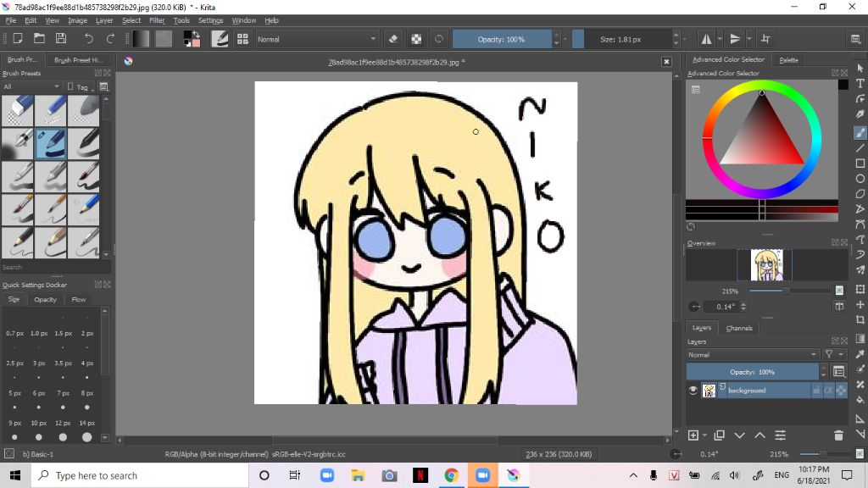Viewport: 868px width, 488px height.
Task: Select the Move tool
Action: point(860,305)
